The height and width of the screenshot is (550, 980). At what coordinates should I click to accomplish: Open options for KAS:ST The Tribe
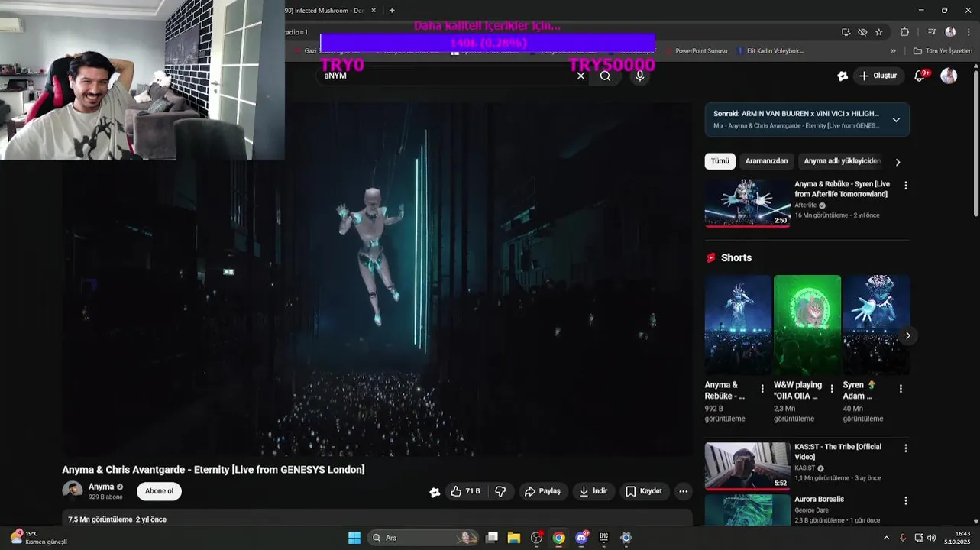[x=906, y=448]
